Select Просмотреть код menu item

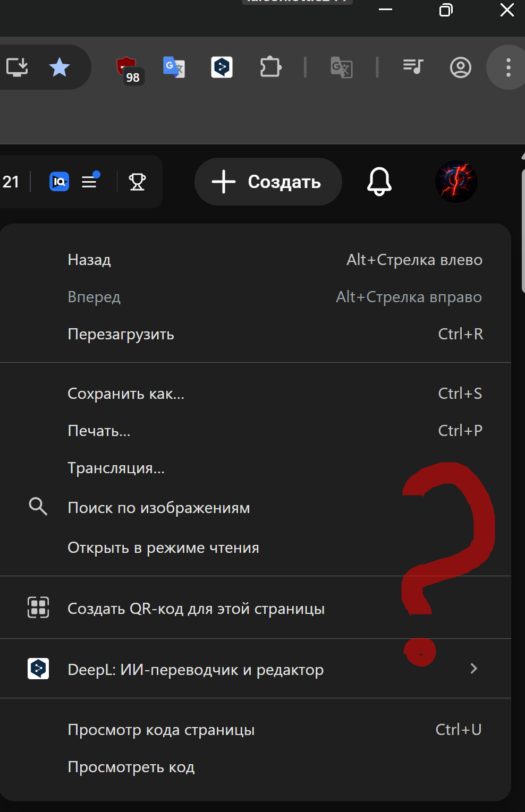(x=131, y=767)
